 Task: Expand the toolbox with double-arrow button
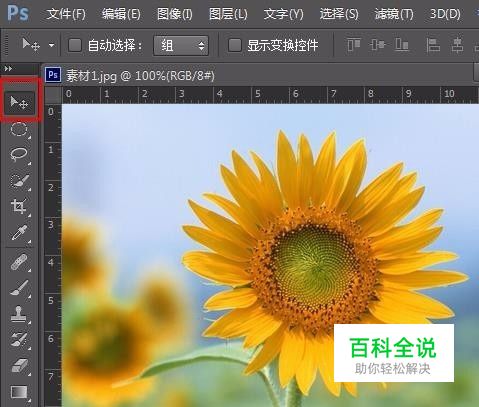coord(8,69)
